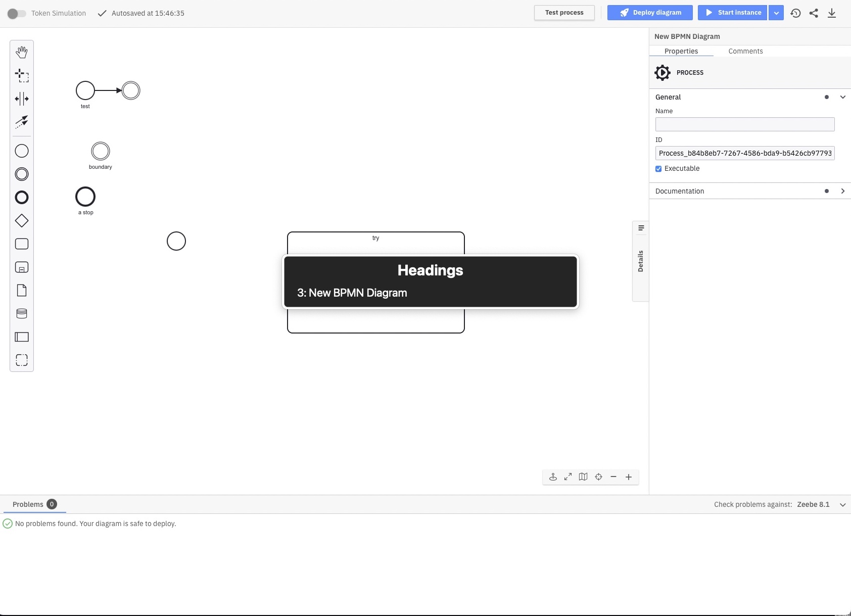
Task: Focus the Name input field
Action: (x=745, y=124)
